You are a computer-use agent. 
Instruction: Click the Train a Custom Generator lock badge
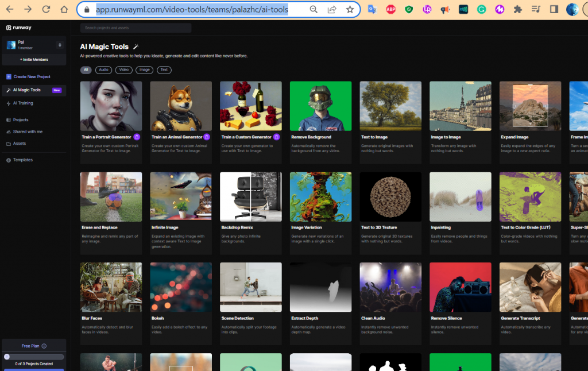pos(276,137)
